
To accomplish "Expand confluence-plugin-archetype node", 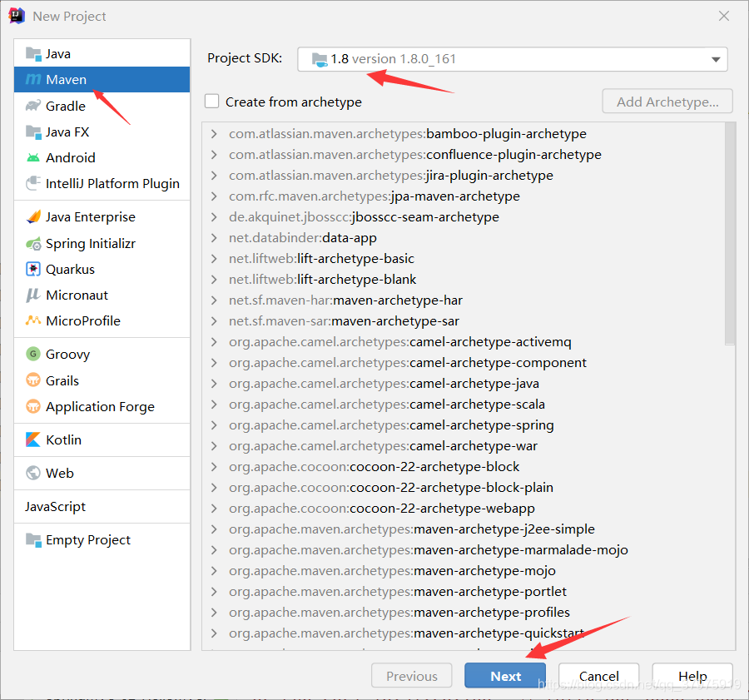I will pyautogui.click(x=214, y=155).
